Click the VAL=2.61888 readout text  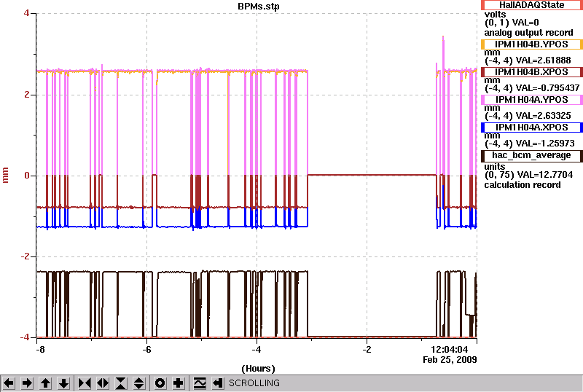coord(542,60)
